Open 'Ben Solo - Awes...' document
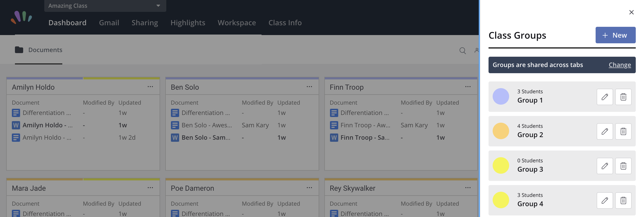 coord(207,125)
